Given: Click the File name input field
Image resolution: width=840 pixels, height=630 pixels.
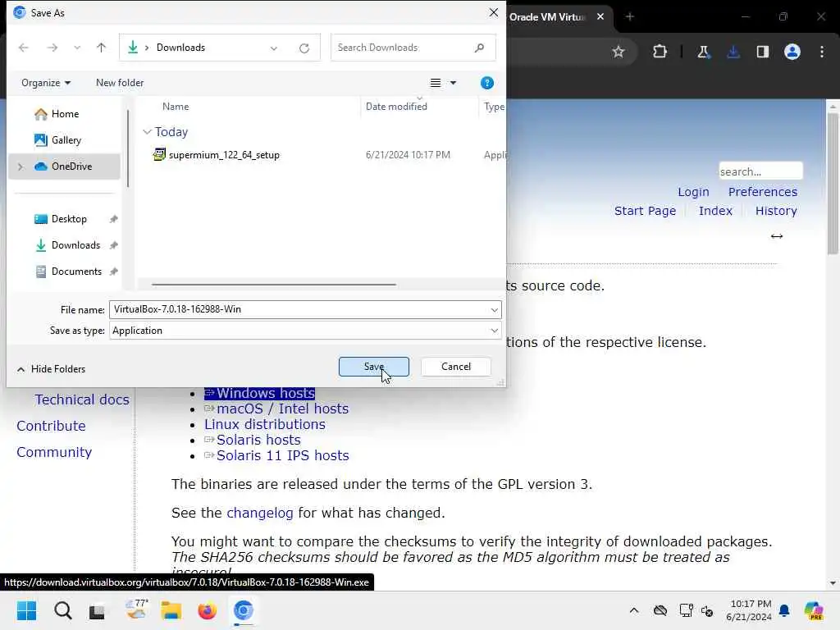Looking at the screenshot, I should tap(298, 309).
